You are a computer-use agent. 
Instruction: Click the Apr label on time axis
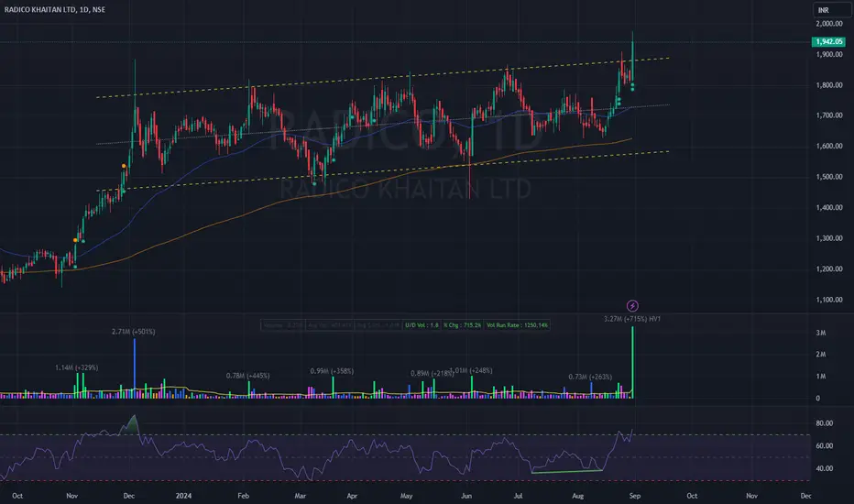click(x=352, y=496)
